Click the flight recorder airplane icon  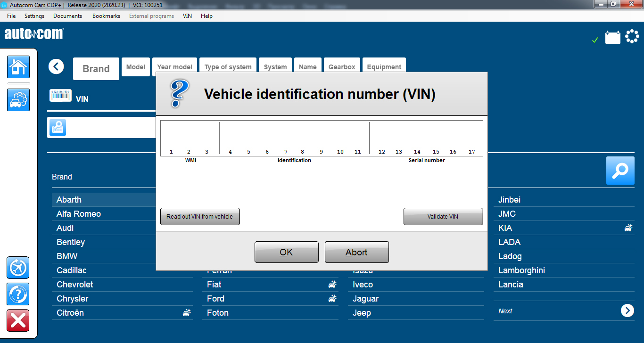18,268
